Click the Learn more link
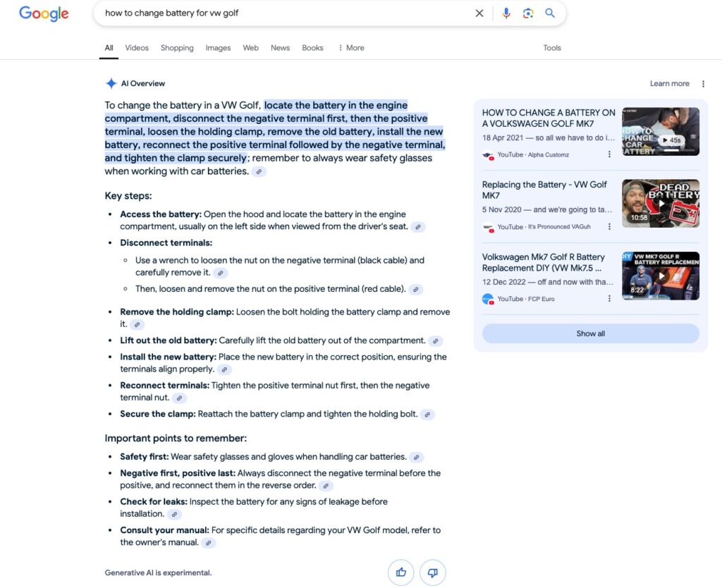 (670, 83)
